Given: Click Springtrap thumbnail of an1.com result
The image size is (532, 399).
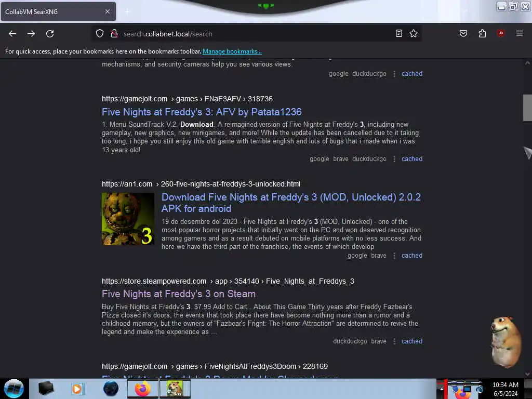Looking at the screenshot, I should (128, 219).
